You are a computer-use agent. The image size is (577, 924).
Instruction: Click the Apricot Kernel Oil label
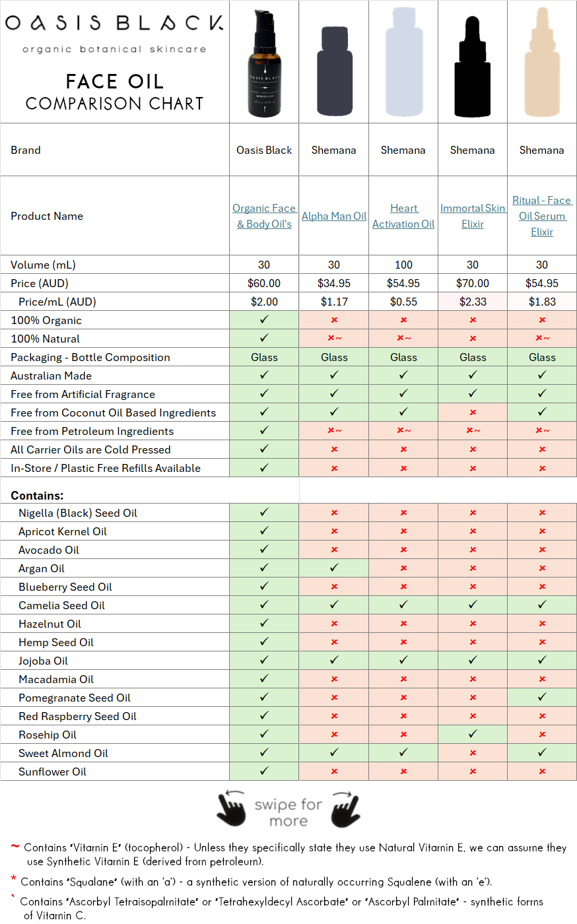click(x=63, y=531)
